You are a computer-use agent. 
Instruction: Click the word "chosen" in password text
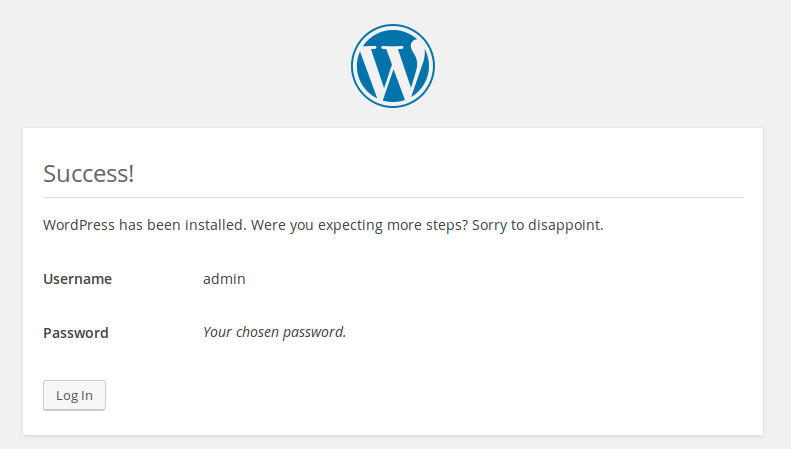257,332
